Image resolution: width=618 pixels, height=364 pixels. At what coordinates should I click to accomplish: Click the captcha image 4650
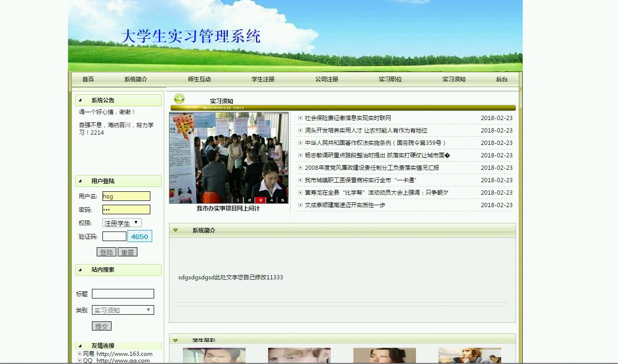point(140,236)
